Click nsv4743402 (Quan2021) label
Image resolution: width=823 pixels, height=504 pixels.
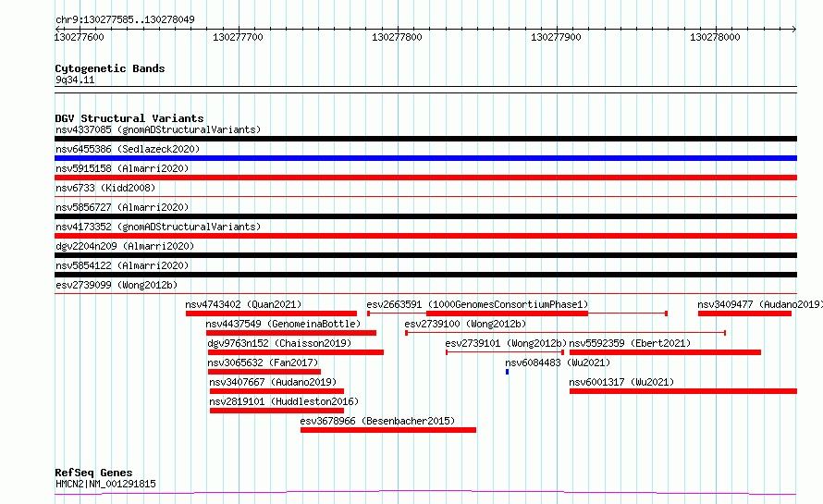click(243, 304)
